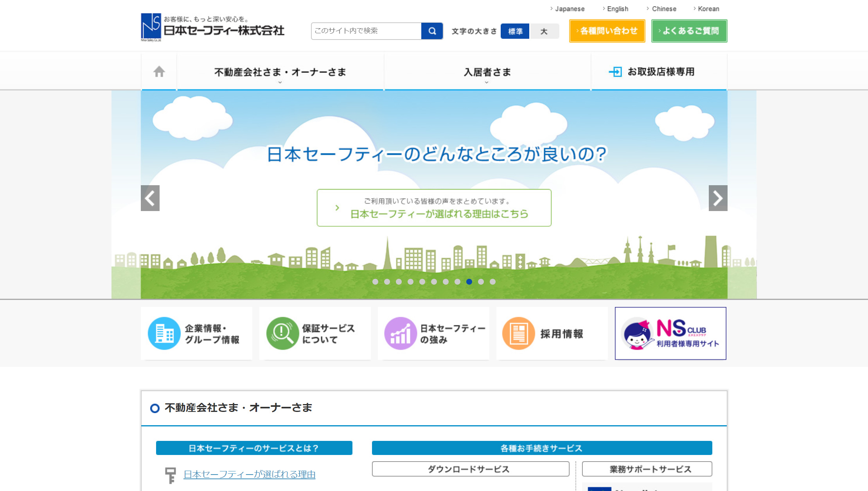Click the purple chart 日本セーフティーの強み icon
Viewport: 868px width, 491px height.
tap(400, 333)
